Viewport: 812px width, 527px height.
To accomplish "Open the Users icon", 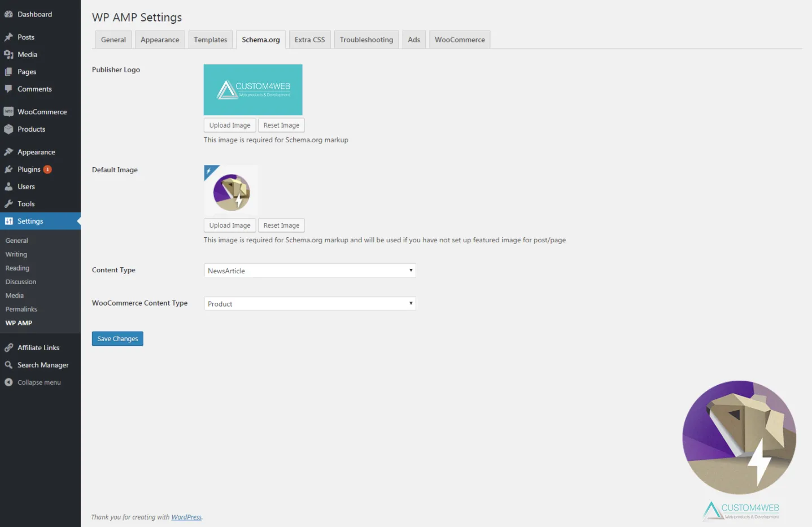I will (x=10, y=186).
